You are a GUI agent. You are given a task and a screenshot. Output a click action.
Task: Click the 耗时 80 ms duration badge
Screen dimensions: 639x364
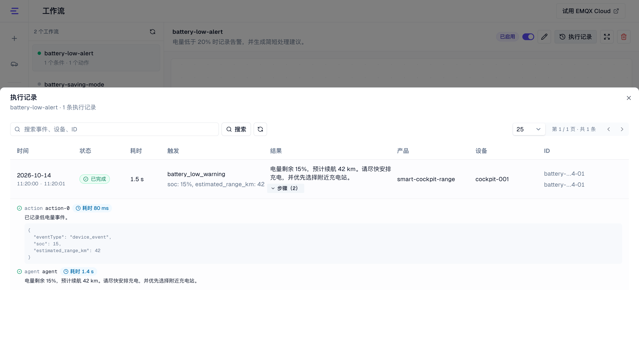click(92, 208)
